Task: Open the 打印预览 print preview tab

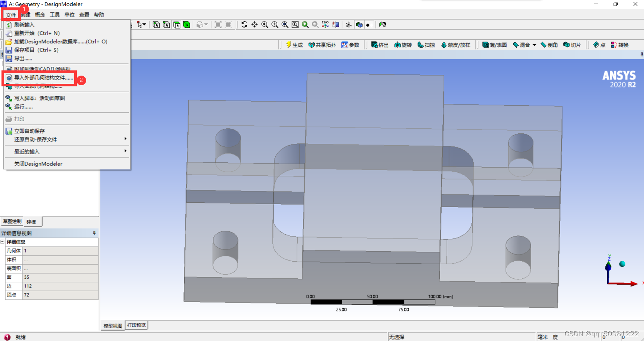Action: 136,325
